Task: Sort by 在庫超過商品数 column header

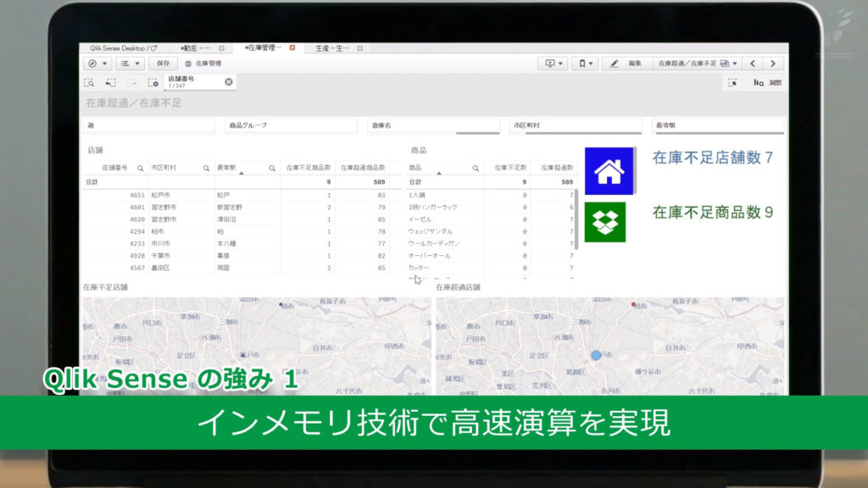Action: [x=363, y=168]
